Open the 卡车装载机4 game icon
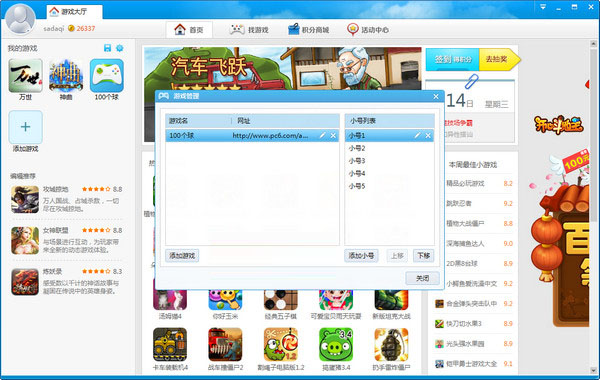 click(170, 344)
